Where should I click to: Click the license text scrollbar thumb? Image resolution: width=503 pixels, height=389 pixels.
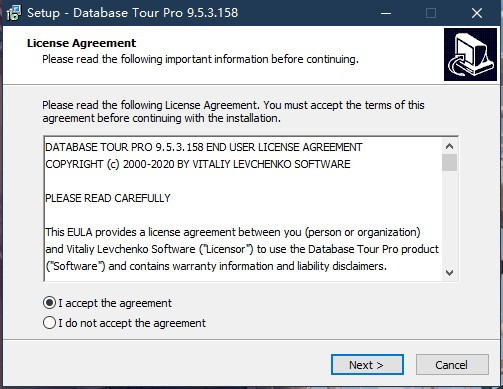(449, 163)
